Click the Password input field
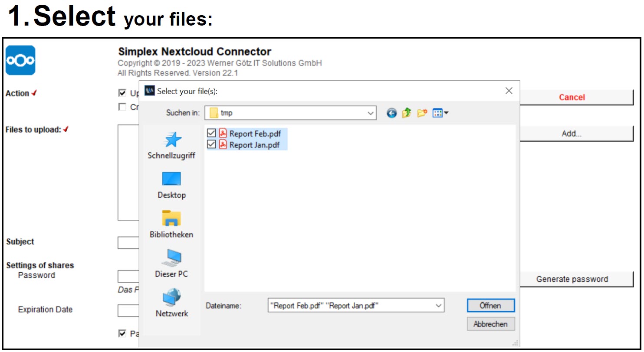The height and width of the screenshot is (352, 644). (x=128, y=277)
